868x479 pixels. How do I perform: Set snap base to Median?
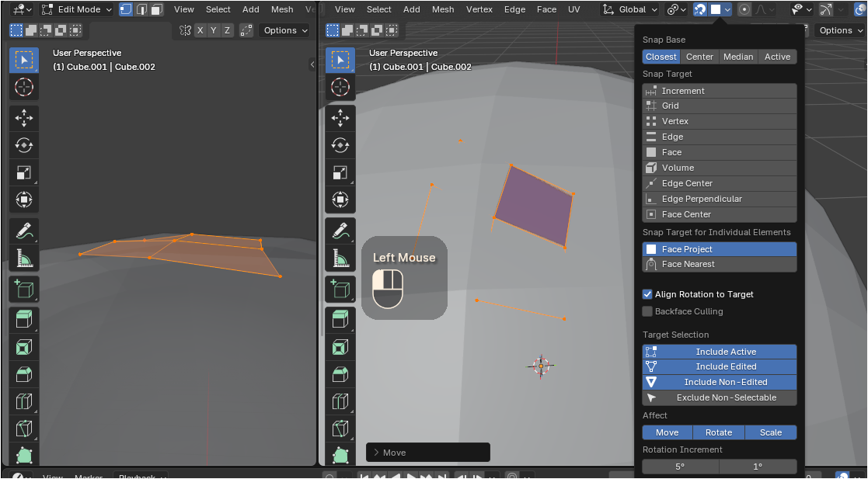[x=738, y=57]
